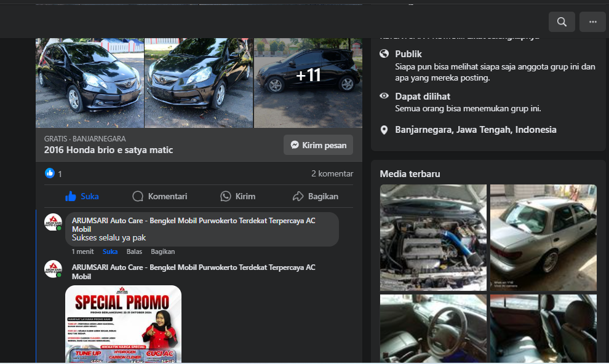This screenshot has height=364, width=609.
Task: Reply to comment using Balas
Action: (134, 251)
